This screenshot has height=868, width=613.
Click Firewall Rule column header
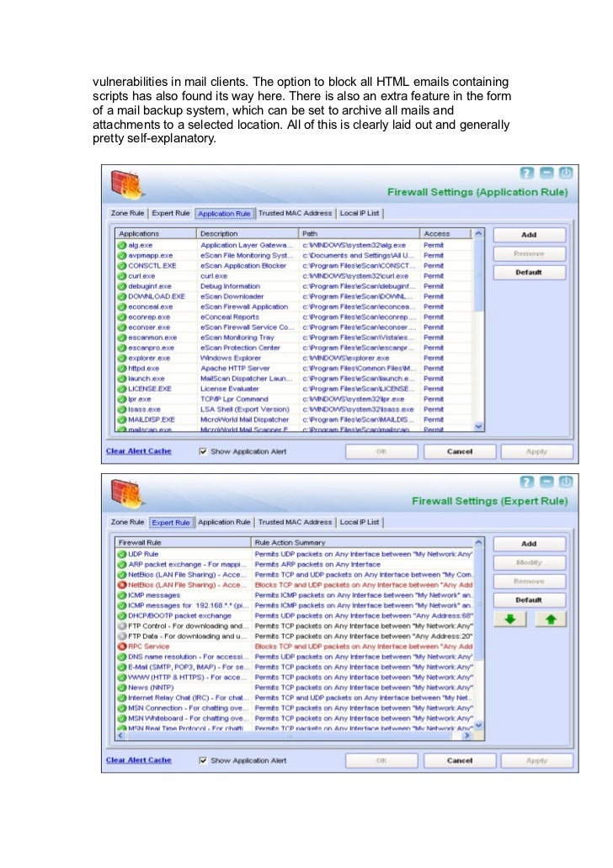pos(184,542)
